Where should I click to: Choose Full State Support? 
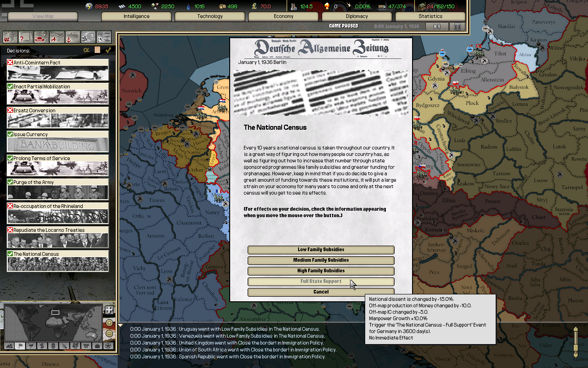tap(321, 282)
